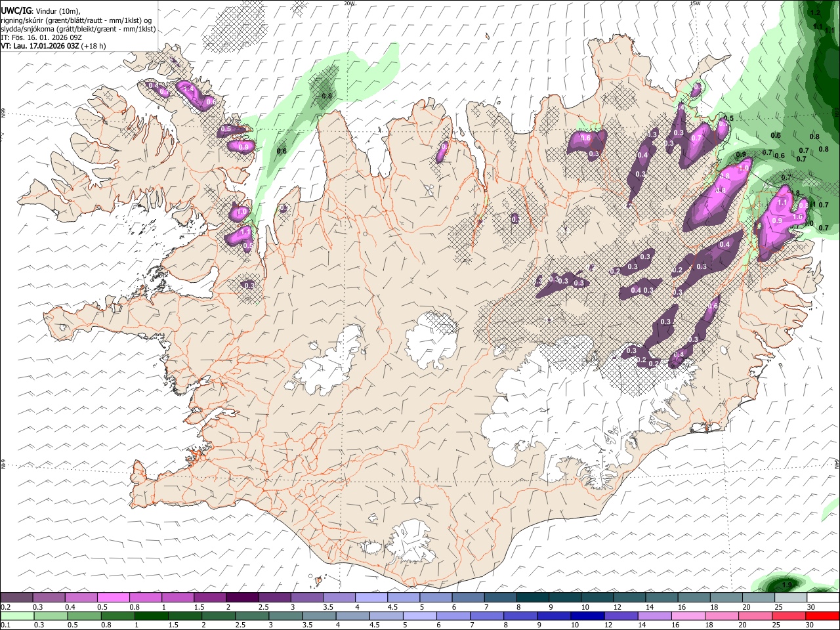The image size is (840, 630).
Task: Select the 5 pale periwinkle swatch, green-red row
Action: pos(420,616)
